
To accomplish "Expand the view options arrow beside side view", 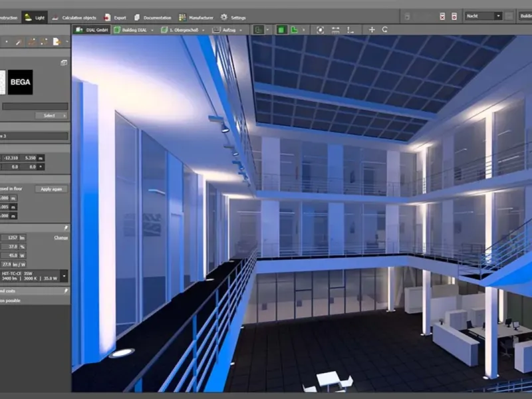I will (x=304, y=30).
